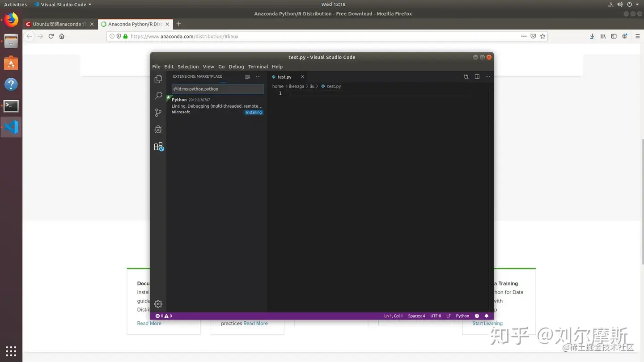Viewport: 644px width, 362px height.
Task: Click the feedback smiley in status bar
Action: 477,316
